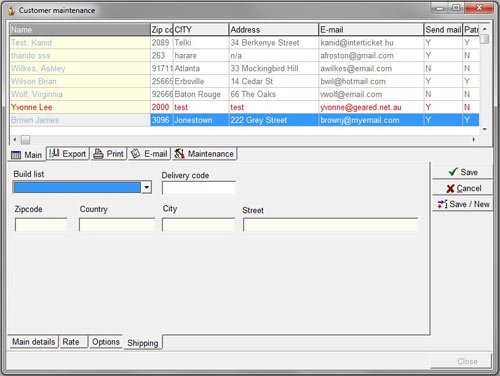500x376 pixels.
Task: Open the Maintenance tab
Action: point(204,154)
